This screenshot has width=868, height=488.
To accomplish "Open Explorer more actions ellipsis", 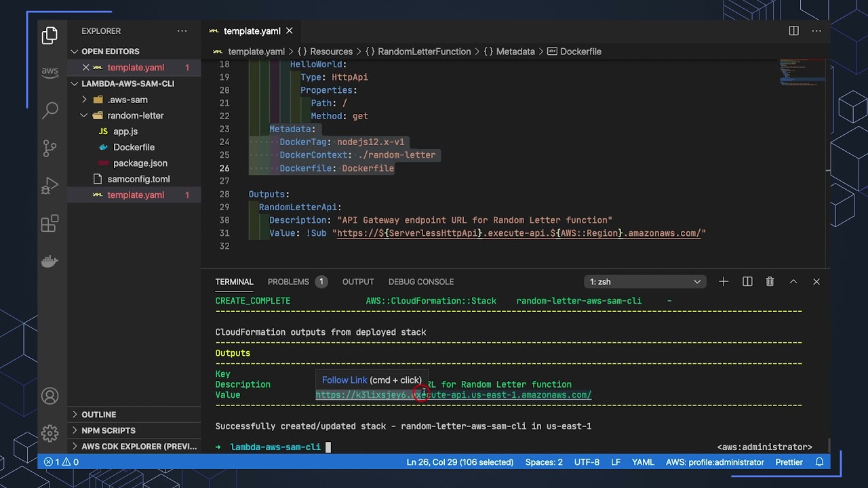I will coord(182,31).
